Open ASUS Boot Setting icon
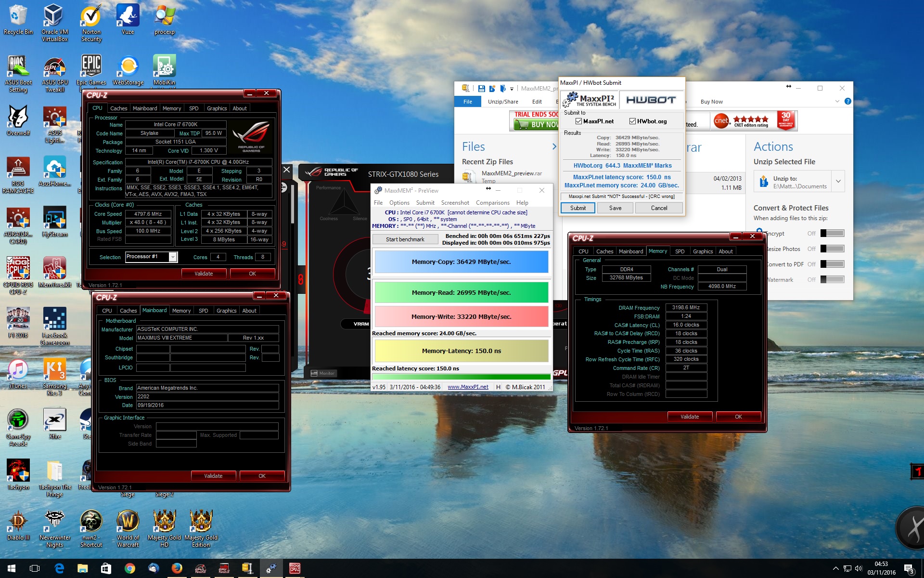This screenshot has height=578, width=924. point(18,74)
